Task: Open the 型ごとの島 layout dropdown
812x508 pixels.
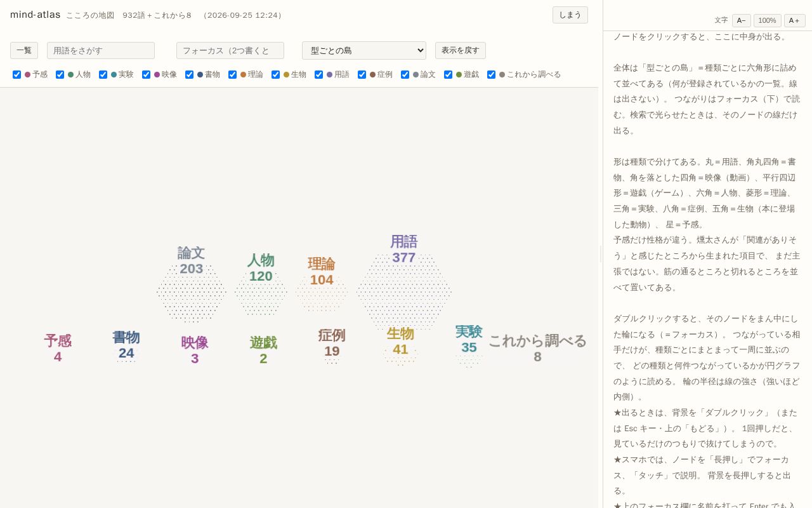Action: [x=364, y=51]
